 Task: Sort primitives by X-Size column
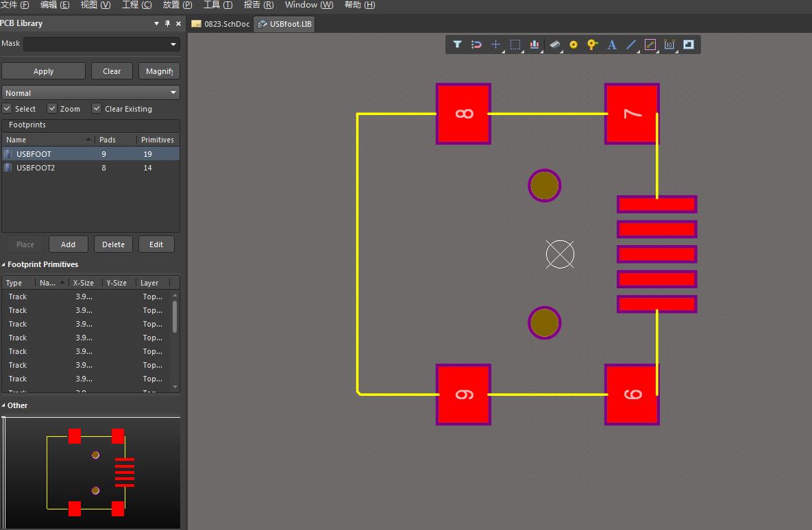[x=85, y=283]
